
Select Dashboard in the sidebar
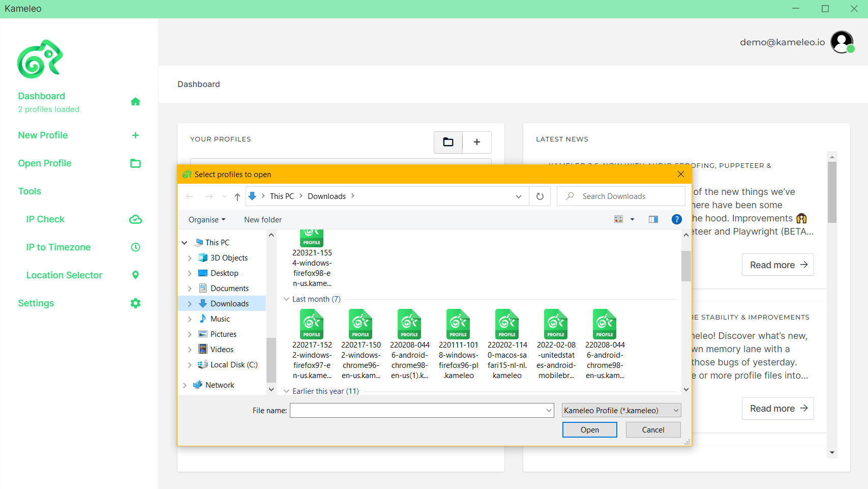tap(42, 96)
